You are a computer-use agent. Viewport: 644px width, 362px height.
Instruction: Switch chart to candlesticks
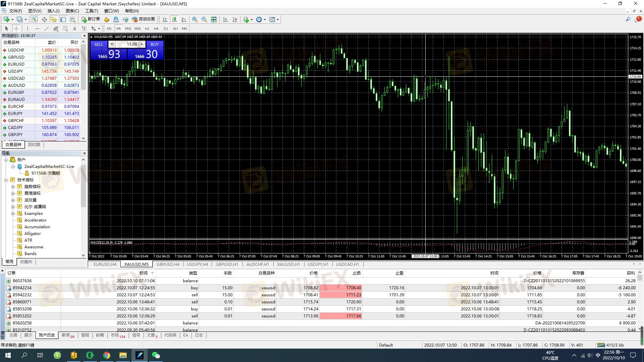174,19
